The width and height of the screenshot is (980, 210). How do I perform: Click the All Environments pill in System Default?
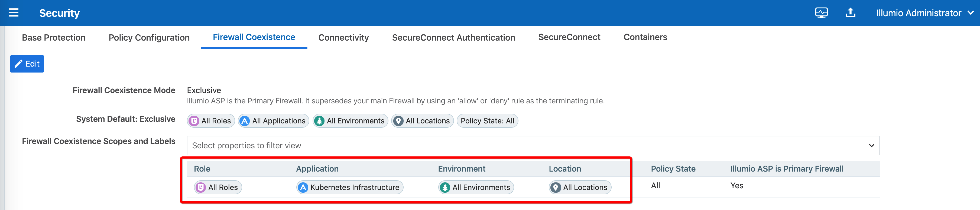350,121
